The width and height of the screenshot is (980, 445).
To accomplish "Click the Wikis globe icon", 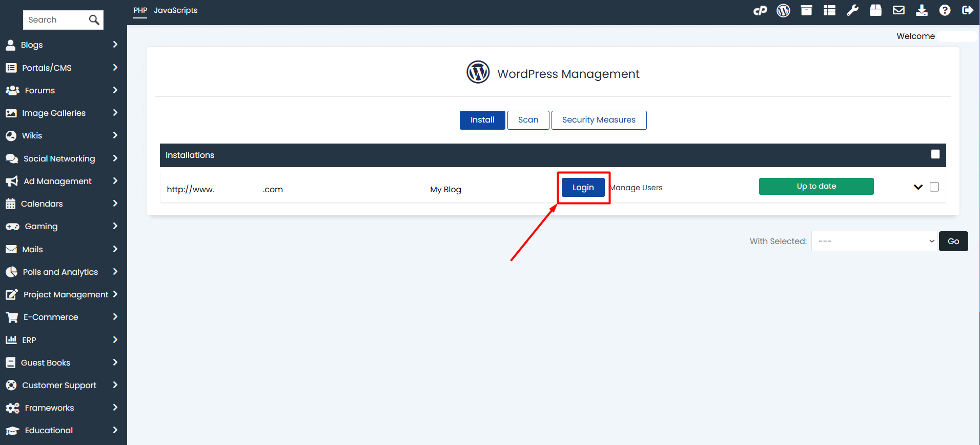I will click(11, 136).
